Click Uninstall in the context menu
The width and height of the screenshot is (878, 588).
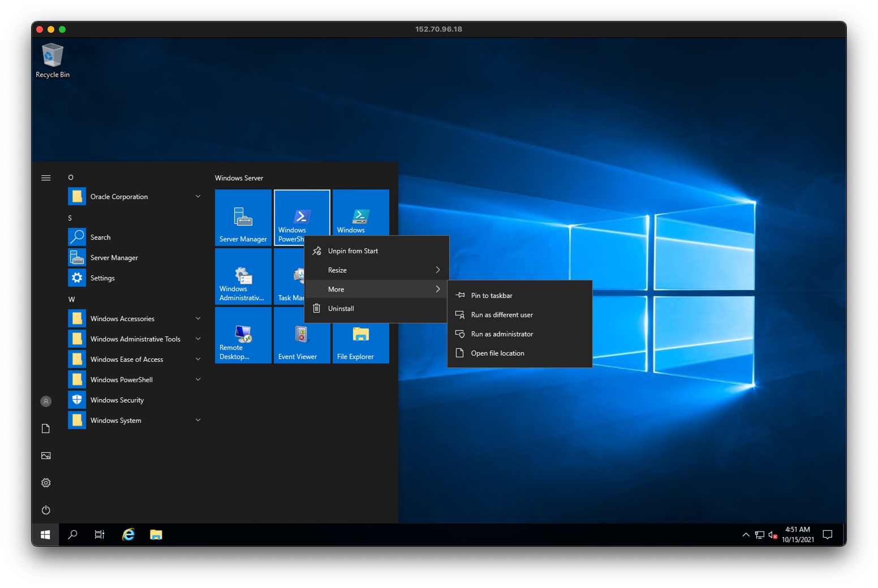[x=341, y=308]
